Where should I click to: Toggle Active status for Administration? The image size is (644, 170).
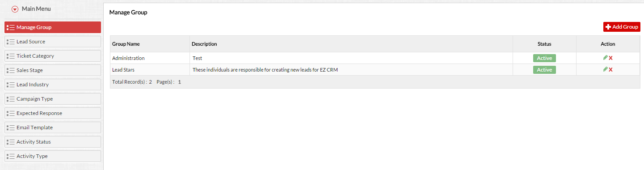click(544, 58)
